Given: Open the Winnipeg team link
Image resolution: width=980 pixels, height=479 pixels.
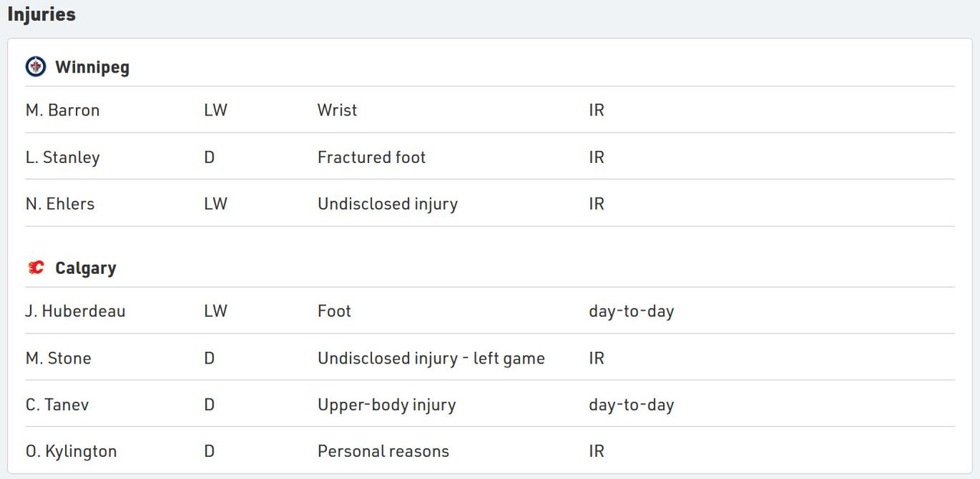Looking at the screenshot, I should pos(92,67).
